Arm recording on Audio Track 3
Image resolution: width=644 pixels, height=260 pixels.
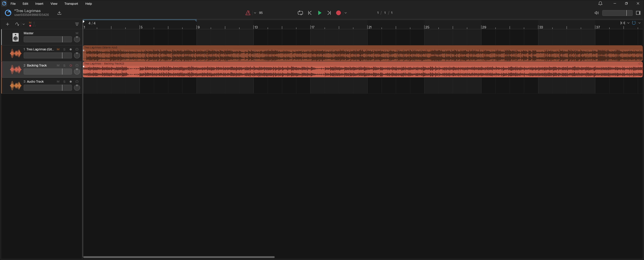point(71,82)
